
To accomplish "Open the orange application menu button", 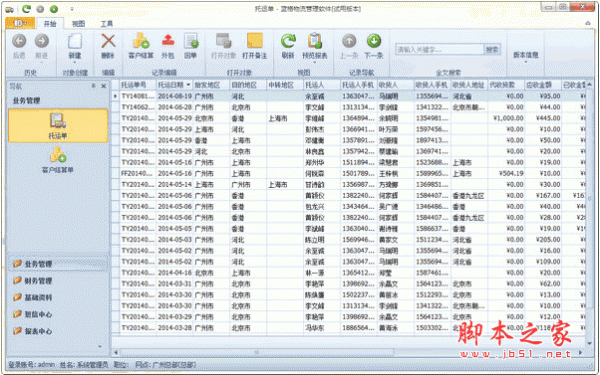I will tap(20, 23).
